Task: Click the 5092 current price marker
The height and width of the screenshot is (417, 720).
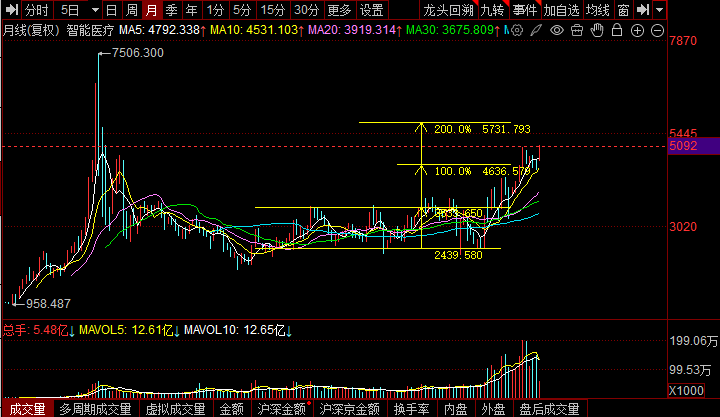Action: [x=693, y=146]
